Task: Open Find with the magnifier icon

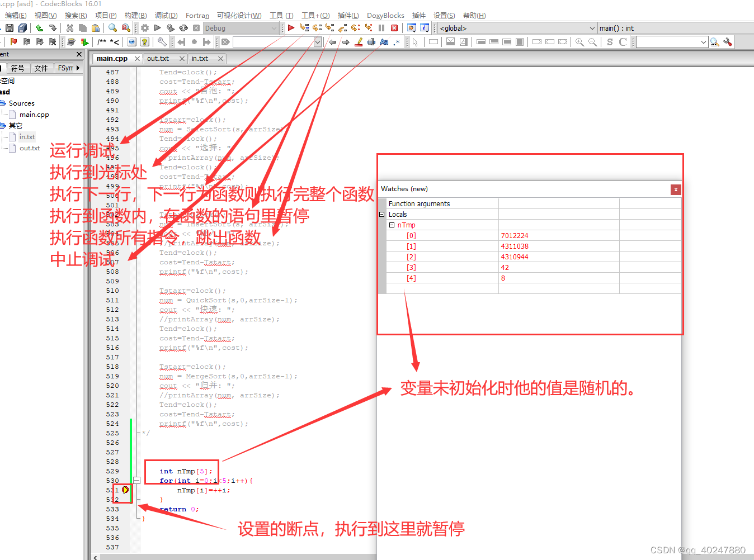Action: coord(113,28)
